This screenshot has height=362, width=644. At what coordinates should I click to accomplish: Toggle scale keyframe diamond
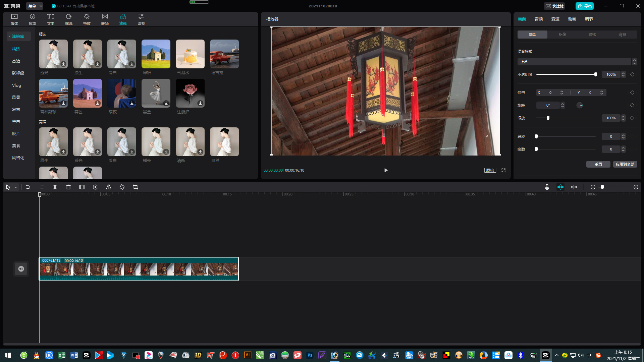click(x=632, y=118)
